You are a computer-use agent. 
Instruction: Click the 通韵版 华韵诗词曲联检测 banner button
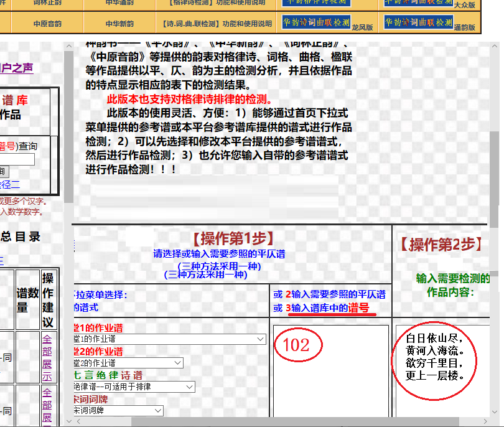418,22
